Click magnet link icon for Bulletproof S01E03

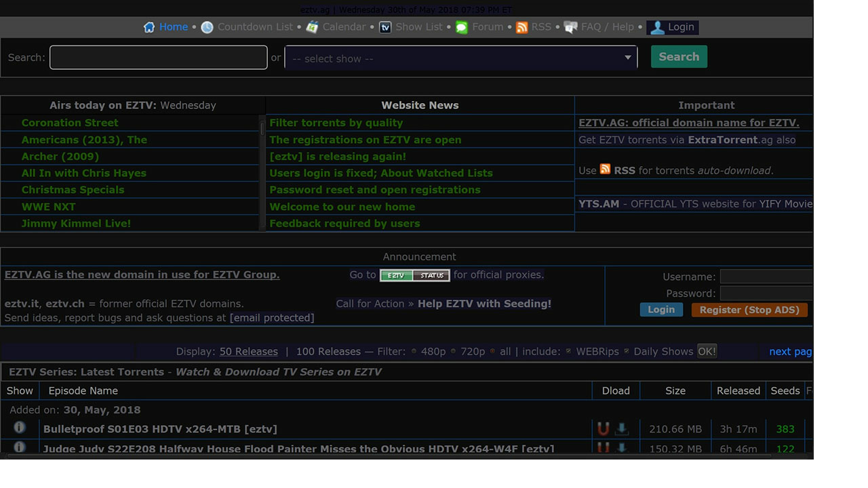tap(603, 429)
